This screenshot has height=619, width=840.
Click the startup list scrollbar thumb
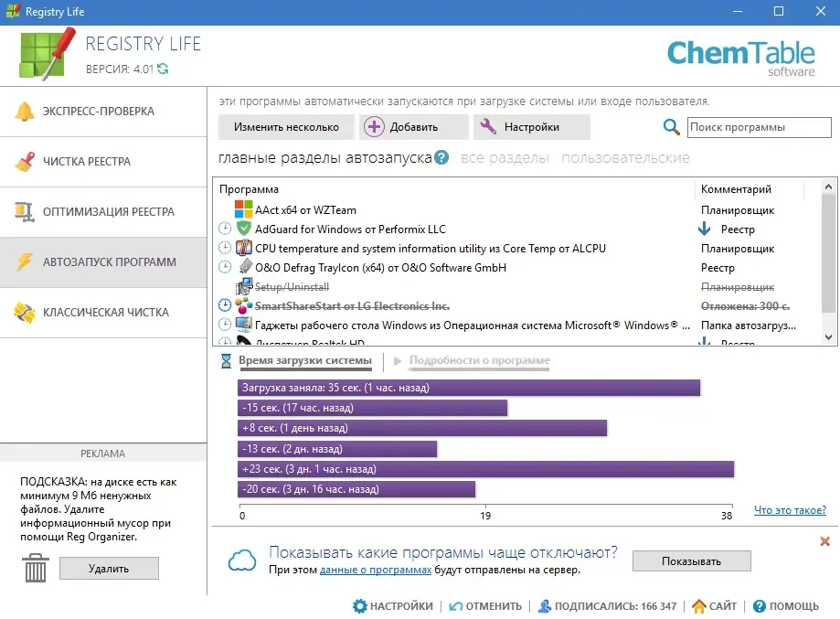pyautogui.click(x=828, y=253)
